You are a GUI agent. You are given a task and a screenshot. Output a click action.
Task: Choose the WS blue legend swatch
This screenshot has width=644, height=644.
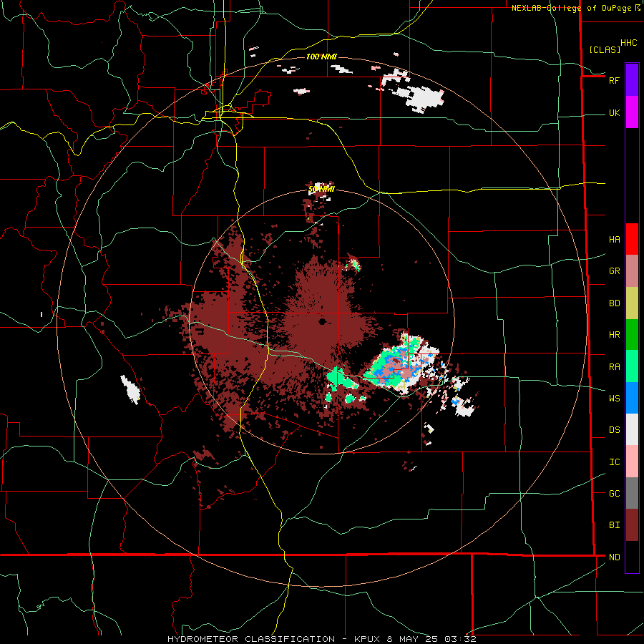632,398
